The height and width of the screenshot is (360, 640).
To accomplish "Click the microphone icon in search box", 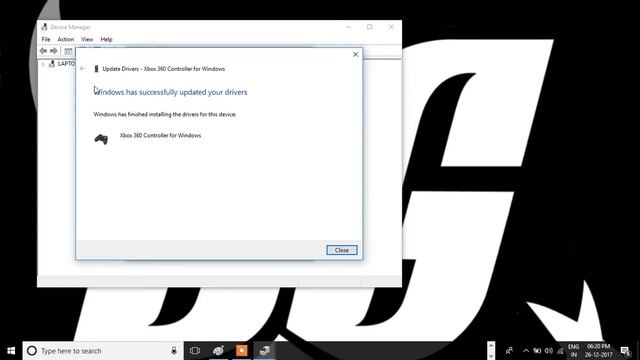I will [x=174, y=351].
